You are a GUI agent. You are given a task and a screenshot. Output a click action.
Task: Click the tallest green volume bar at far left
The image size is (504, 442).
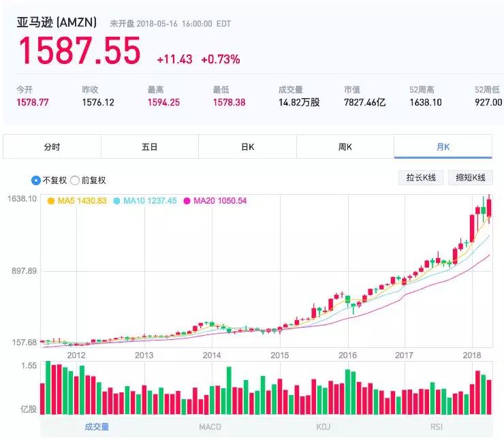click(48, 388)
